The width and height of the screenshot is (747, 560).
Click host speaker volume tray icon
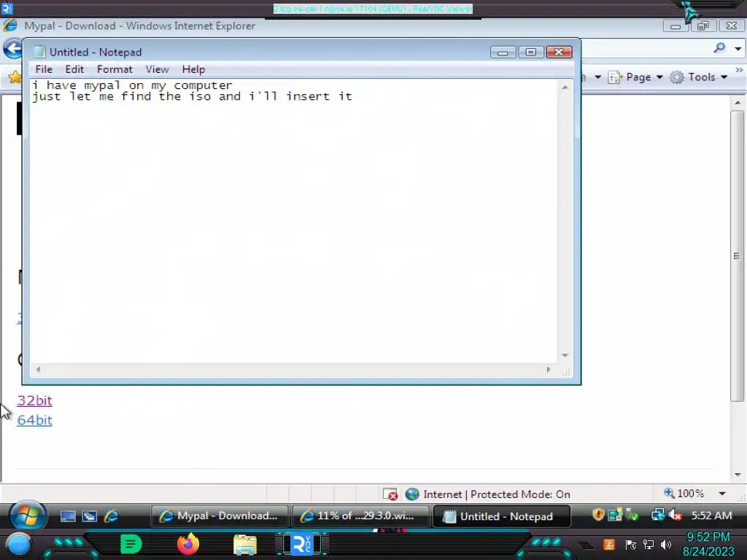[666, 545]
